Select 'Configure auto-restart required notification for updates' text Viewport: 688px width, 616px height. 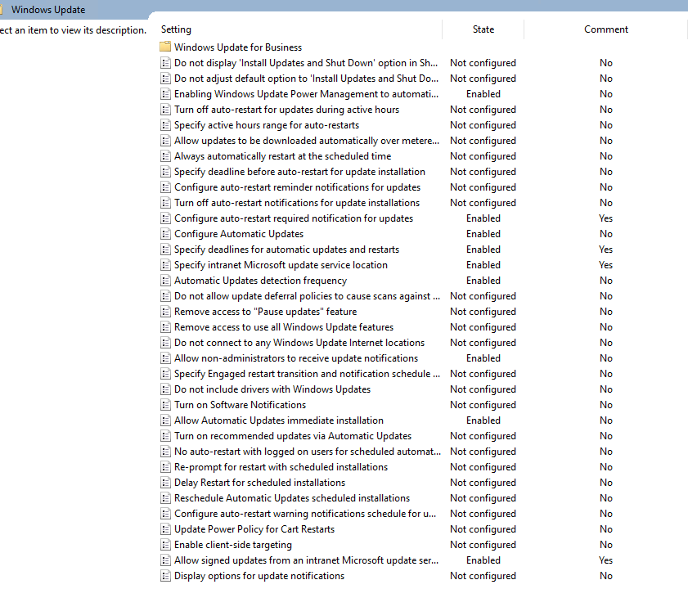(294, 218)
